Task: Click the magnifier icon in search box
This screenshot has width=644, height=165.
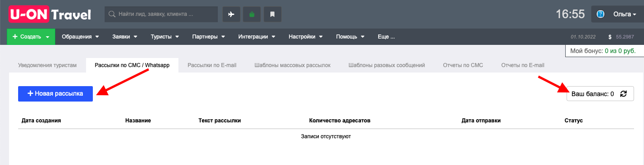Action: 111,14
